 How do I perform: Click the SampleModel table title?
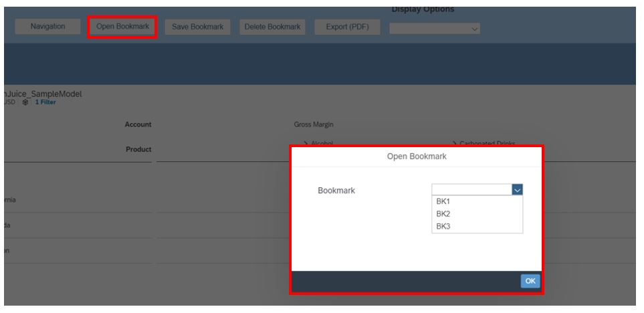pyautogui.click(x=43, y=94)
